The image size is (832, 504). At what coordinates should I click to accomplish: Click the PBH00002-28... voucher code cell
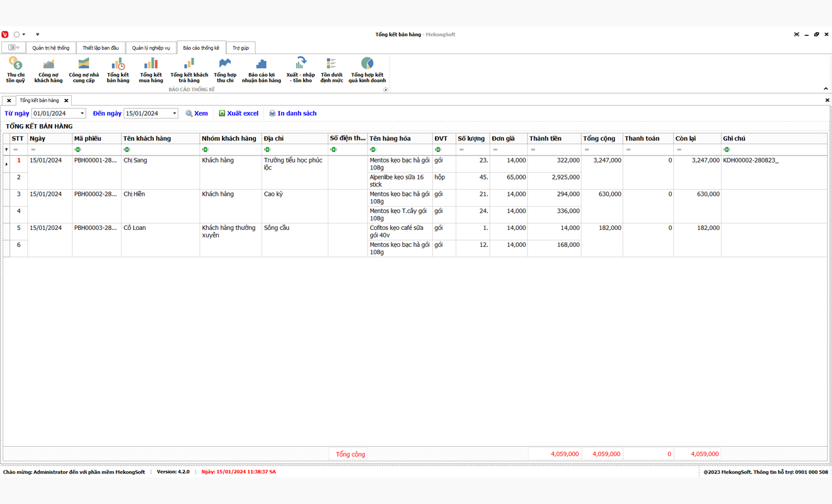pyautogui.click(x=96, y=207)
